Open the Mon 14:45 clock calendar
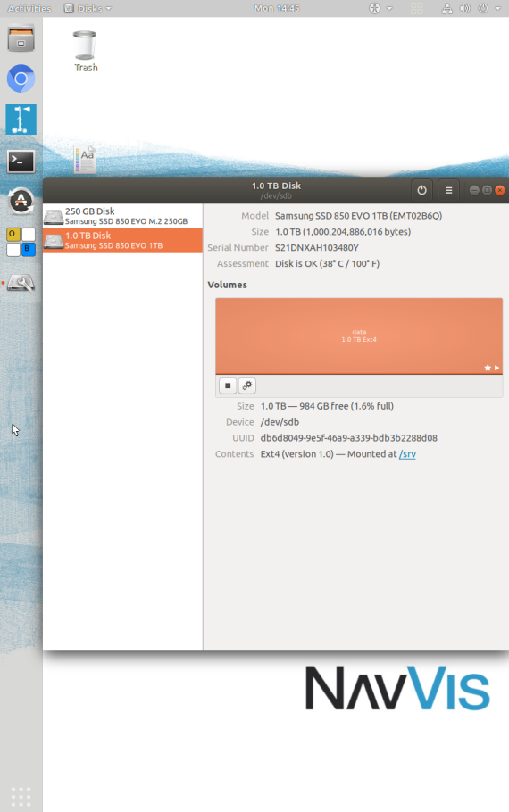 coord(277,8)
